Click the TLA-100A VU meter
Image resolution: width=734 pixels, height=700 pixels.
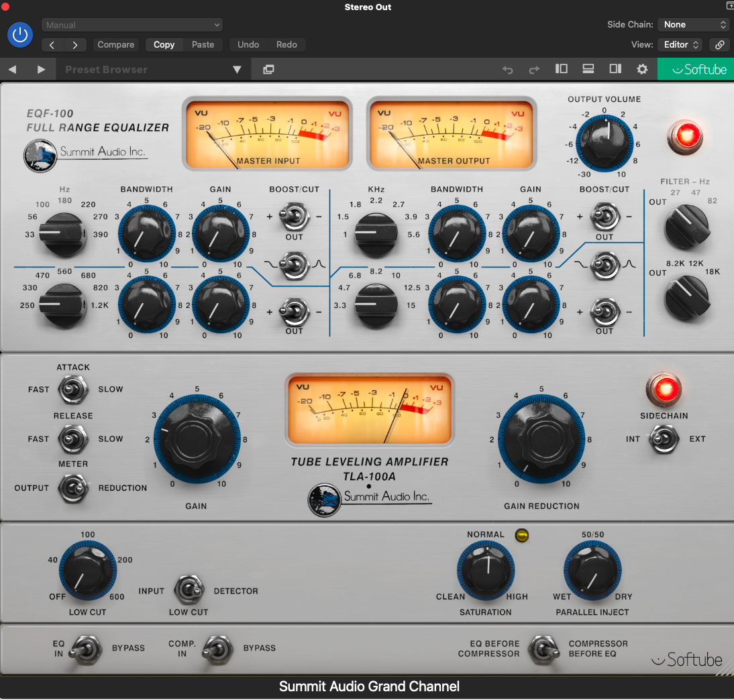[369, 409]
